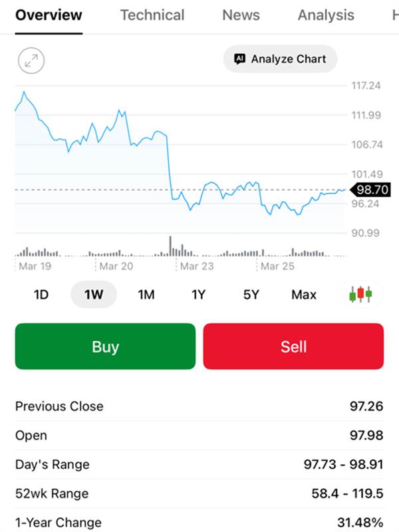Select the 1M time range
The height and width of the screenshot is (532, 399).
pos(146,295)
